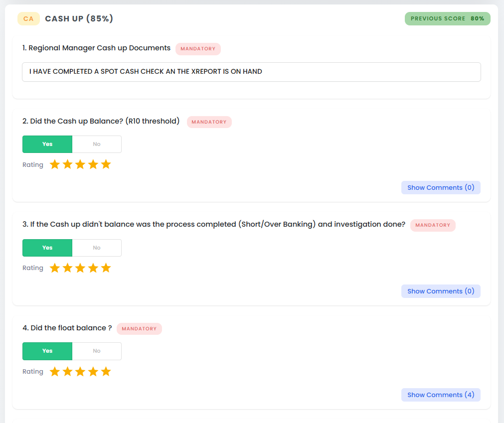Open Show Comments (4) for float balance
The image size is (504, 423).
tap(441, 395)
